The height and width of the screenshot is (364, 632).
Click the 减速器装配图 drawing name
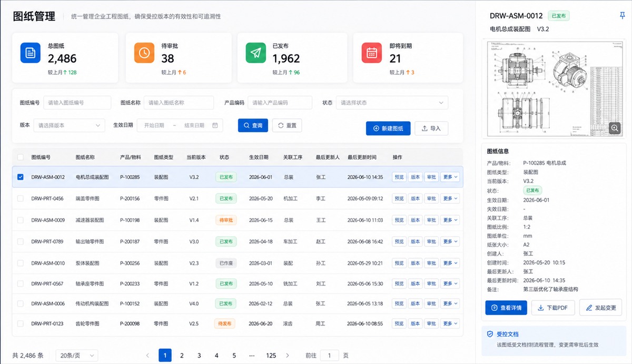pyautogui.click(x=90, y=220)
